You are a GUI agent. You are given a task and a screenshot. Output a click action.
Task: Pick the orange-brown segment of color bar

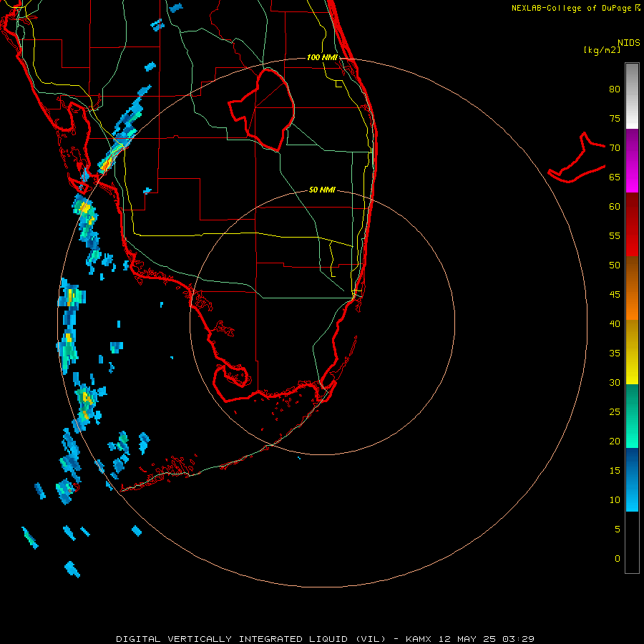click(x=632, y=288)
